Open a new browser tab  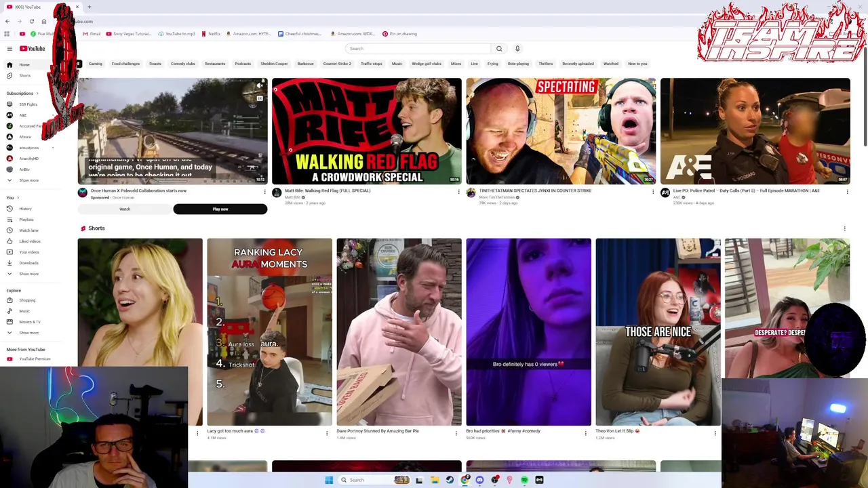tap(90, 7)
